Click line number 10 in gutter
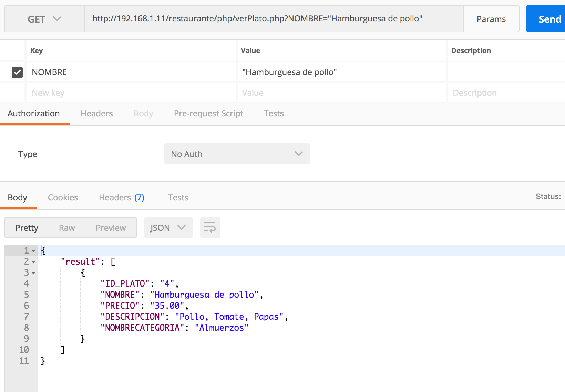Screen dimensions: 565x392 (x=24, y=350)
